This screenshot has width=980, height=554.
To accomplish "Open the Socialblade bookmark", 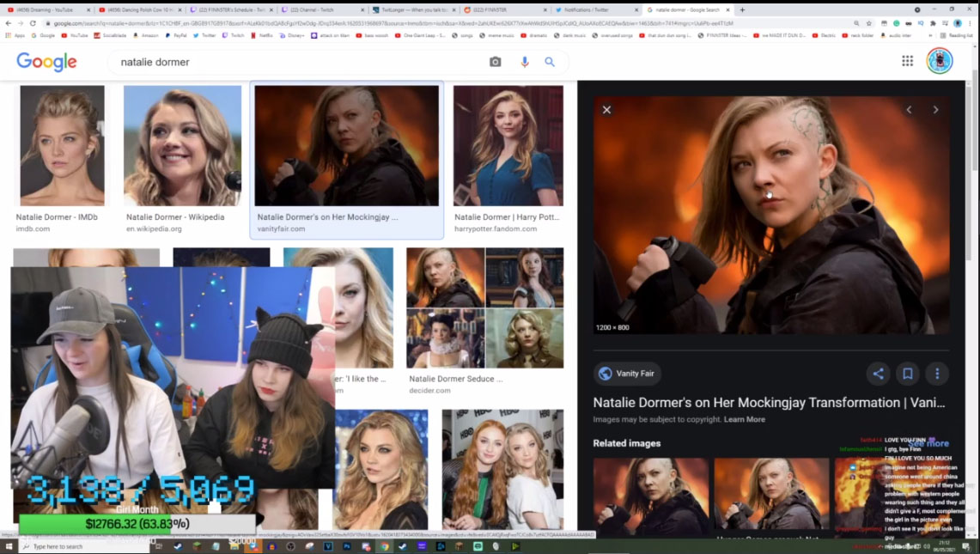I will pos(110,35).
